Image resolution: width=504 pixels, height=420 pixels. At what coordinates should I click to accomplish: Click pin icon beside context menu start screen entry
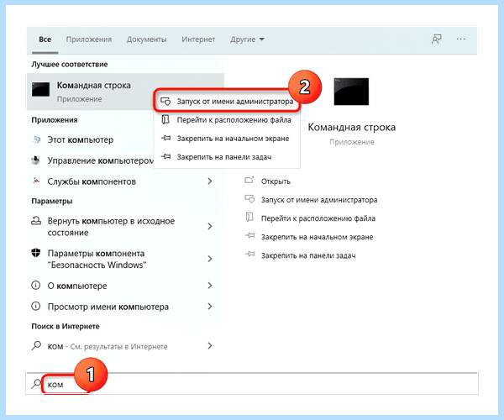tap(165, 138)
